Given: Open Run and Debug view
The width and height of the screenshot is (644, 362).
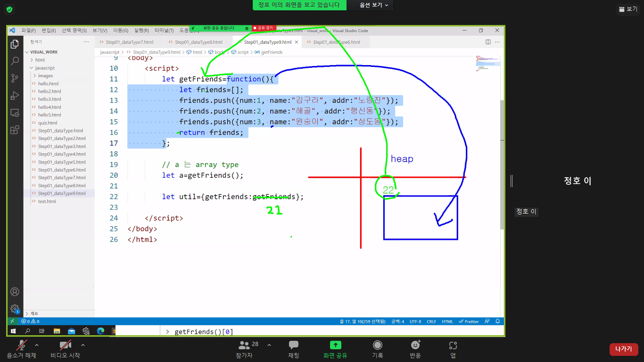Looking at the screenshot, I should pos(15,96).
